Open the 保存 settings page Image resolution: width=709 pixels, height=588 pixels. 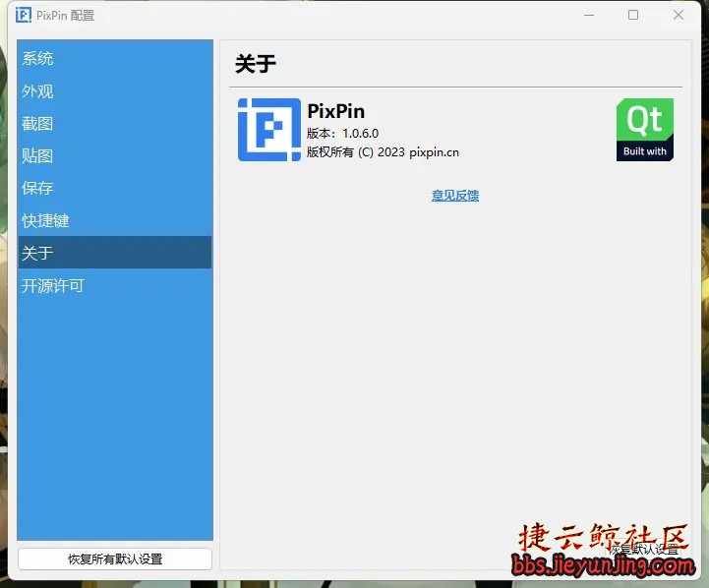[x=114, y=188]
